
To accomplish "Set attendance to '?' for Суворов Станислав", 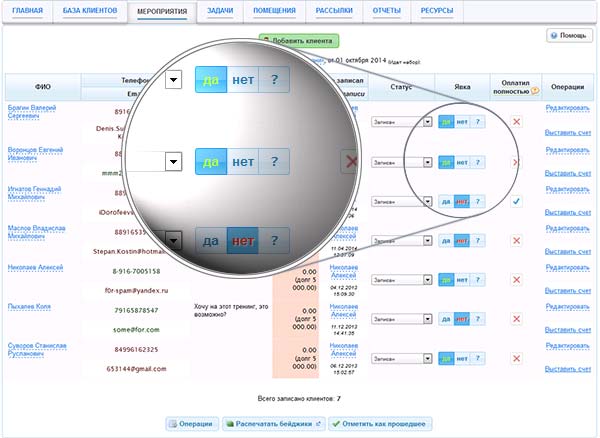I will click(479, 358).
